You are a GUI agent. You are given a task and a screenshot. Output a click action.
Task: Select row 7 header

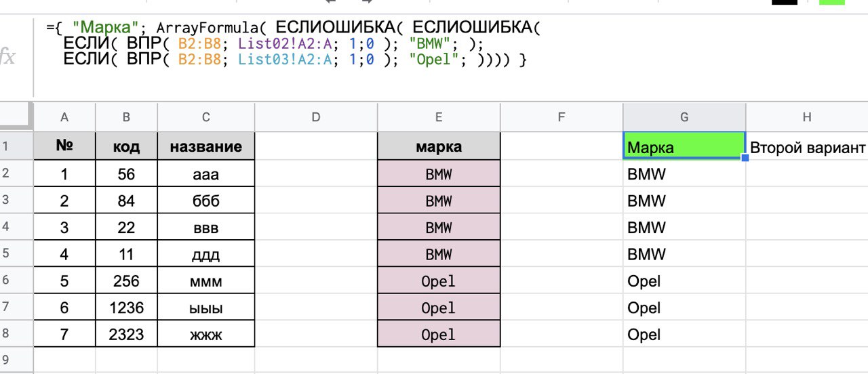pyautogui.click(x=16, y=308)
